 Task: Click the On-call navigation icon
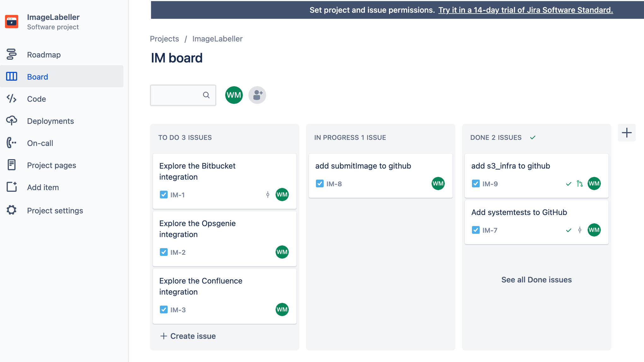[x=11, y=143]
